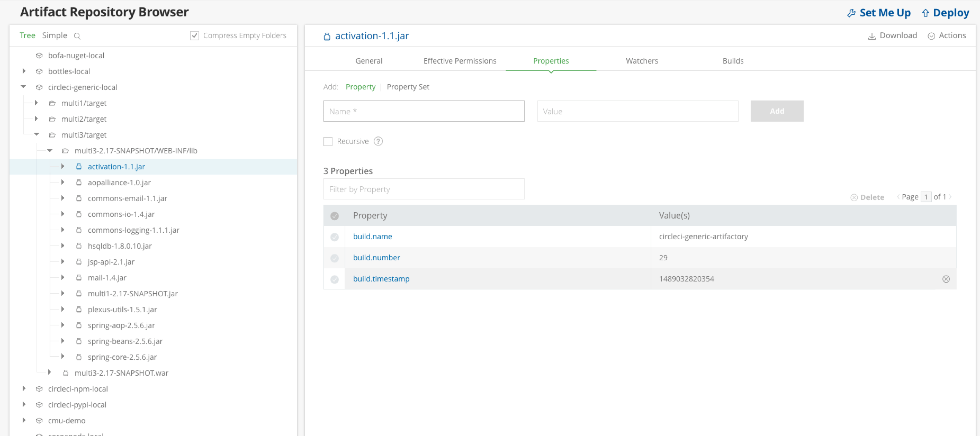Viewport: 980px width, 436px height.
Task: Open the Builds tab
Action: point(733,61)
